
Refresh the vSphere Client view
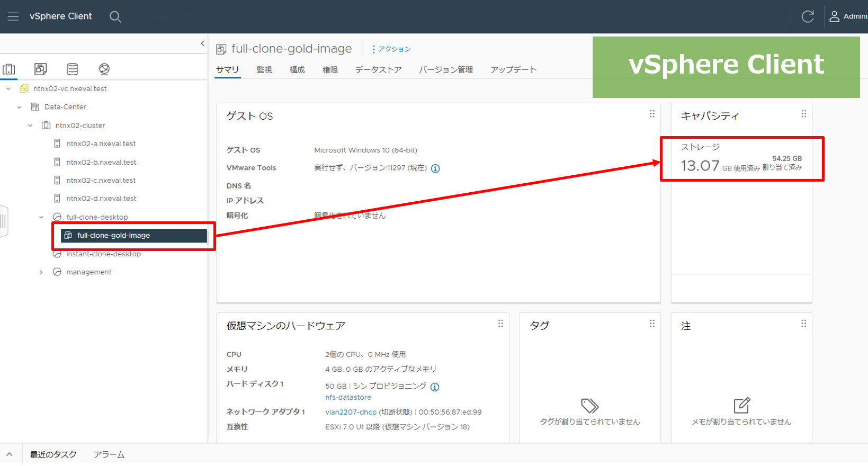pos(808,16)
